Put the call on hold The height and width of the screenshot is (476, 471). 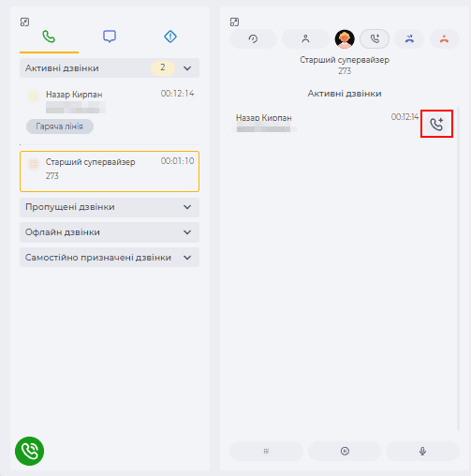click(x=345, y=451)
